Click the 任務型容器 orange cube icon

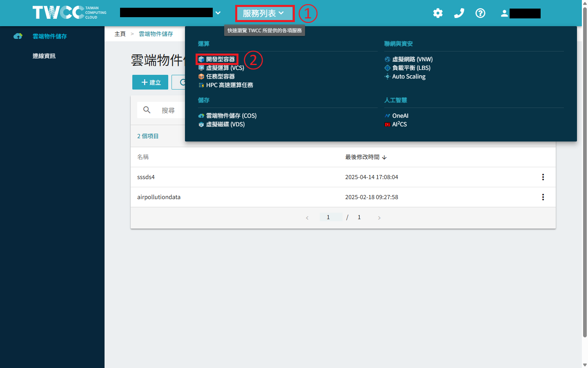(201, 76)
